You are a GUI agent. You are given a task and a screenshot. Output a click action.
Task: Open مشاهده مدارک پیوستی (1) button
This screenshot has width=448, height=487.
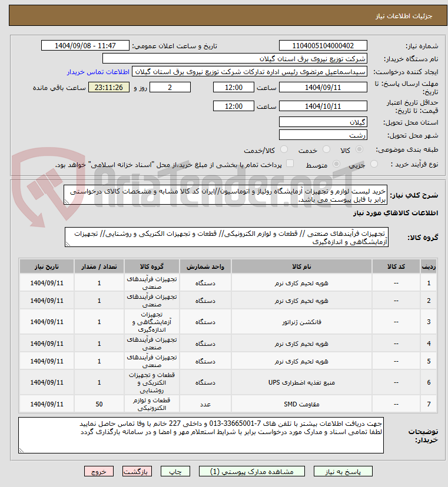coord(252,472)
